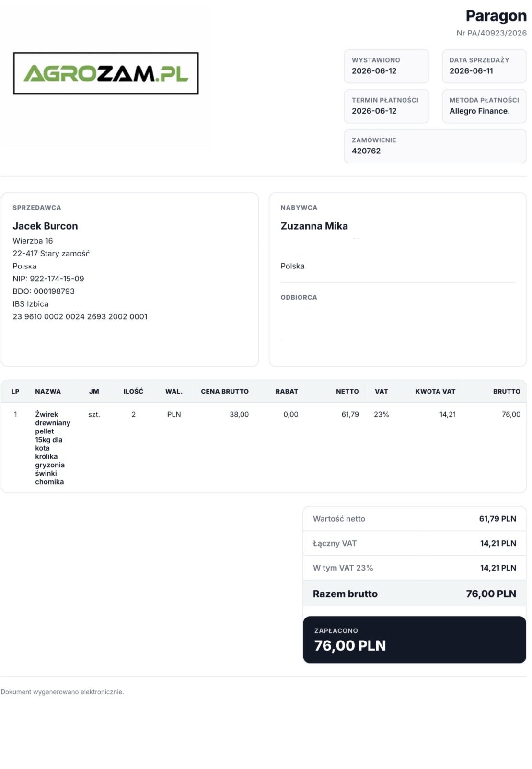Image resolution: width=532 pixels, height=769 pixels.
Task: Select the Razem brutto total row
Action: click(415, 594)
